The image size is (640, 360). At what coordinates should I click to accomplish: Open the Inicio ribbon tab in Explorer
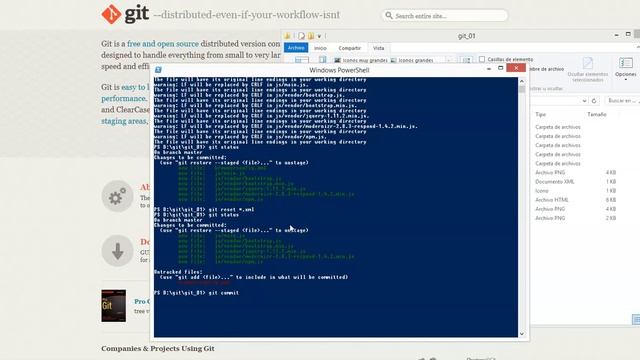point(320,48)
